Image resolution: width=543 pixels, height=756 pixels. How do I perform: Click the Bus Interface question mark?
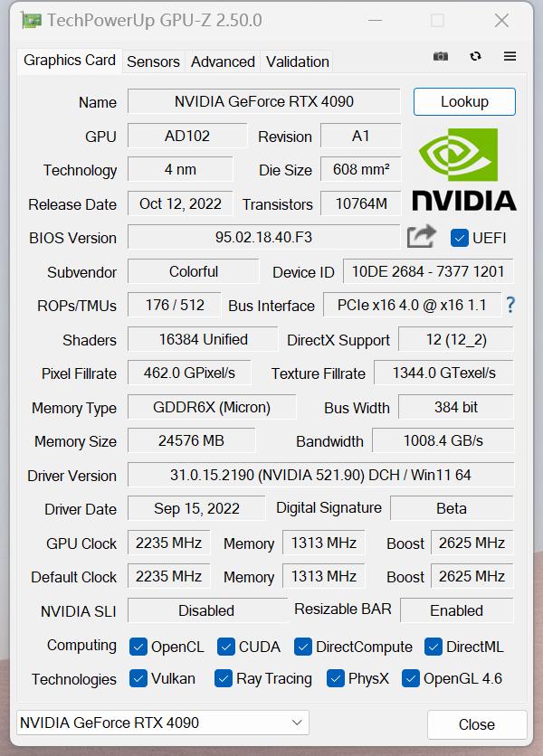click(x=510, y=305)
